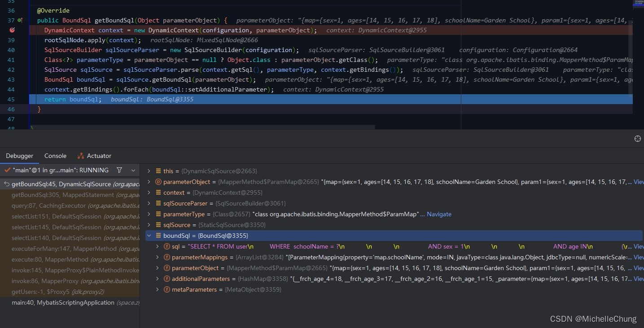The height and width of the screenshot is (328, 644).
Task: Switch to the Debugger tab
Action: point(19,156)
